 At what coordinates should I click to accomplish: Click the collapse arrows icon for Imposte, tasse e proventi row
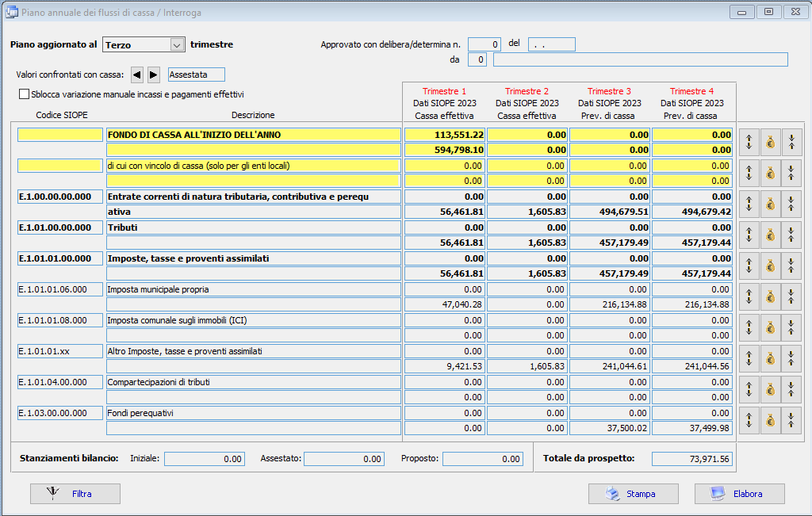point(791,266)
